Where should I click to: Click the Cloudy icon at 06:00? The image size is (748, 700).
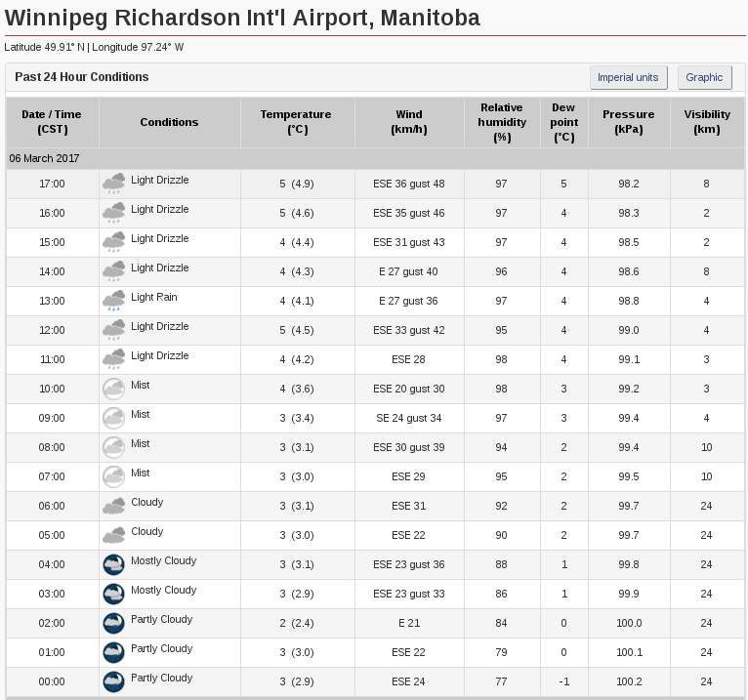pos(113,506)
